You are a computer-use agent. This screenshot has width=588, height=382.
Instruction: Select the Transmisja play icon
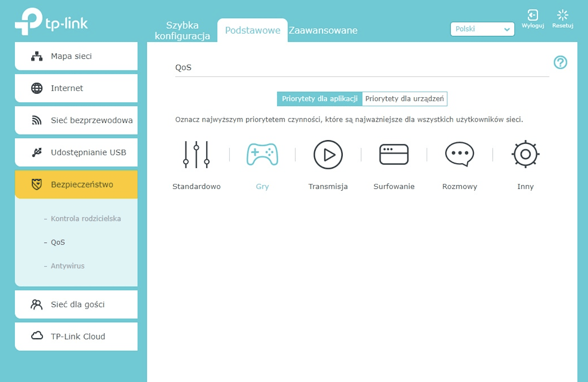point(328,155)
